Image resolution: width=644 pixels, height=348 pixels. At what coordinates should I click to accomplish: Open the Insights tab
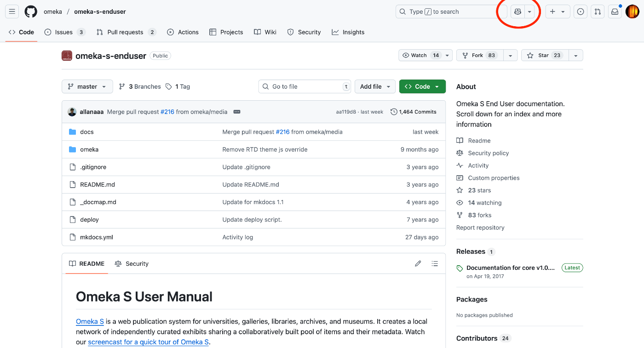[x=348, y=32]
